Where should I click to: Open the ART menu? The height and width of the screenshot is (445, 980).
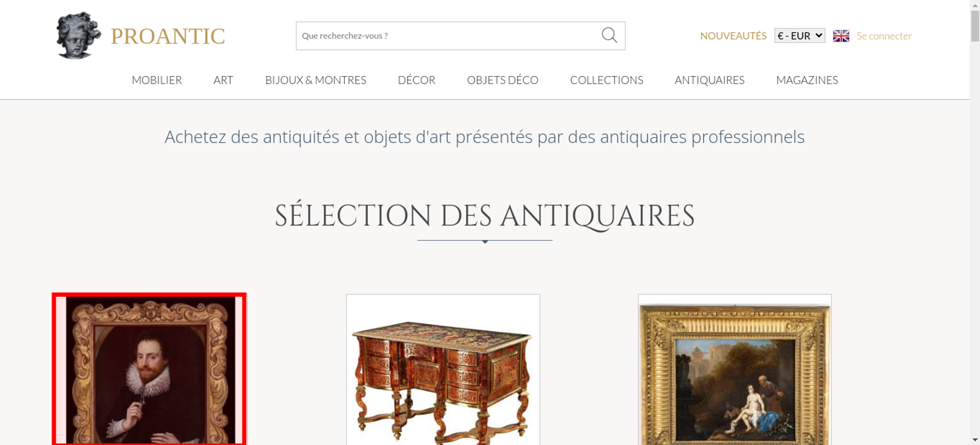[x=223, y=80]
